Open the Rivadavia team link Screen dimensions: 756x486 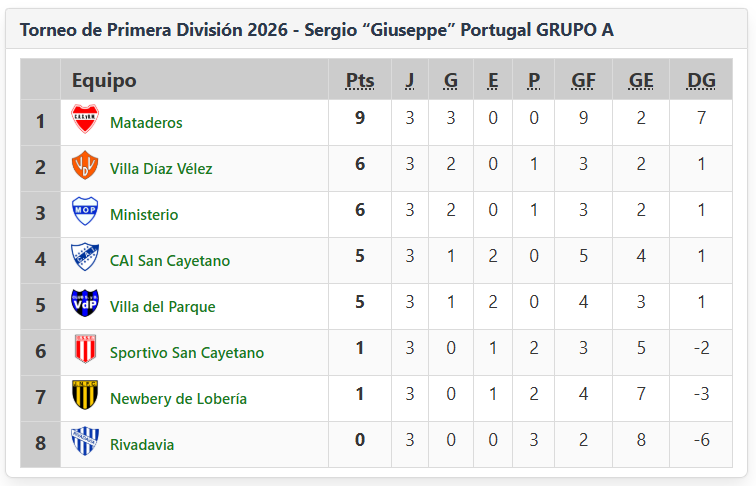(x=142, y=444)
